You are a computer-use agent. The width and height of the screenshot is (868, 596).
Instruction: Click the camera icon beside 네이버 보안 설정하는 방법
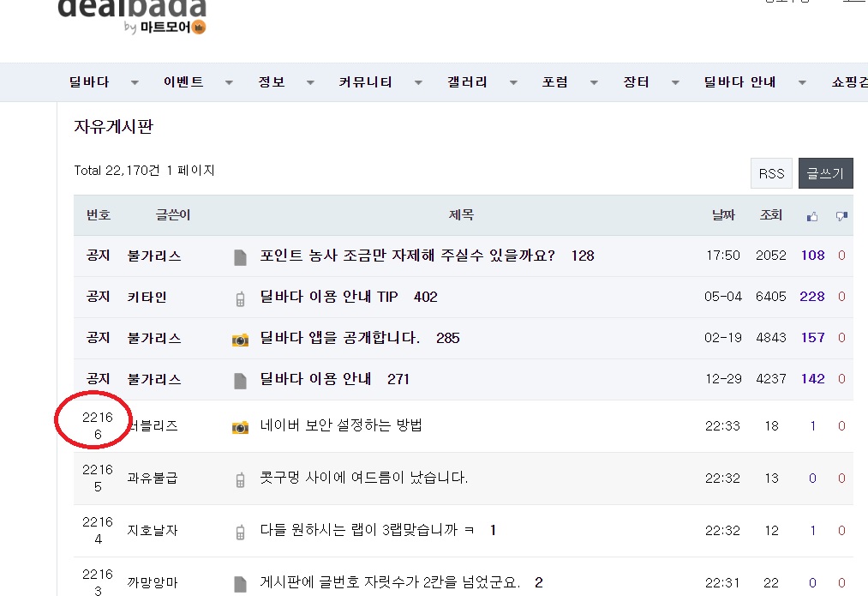pos(240,426)
